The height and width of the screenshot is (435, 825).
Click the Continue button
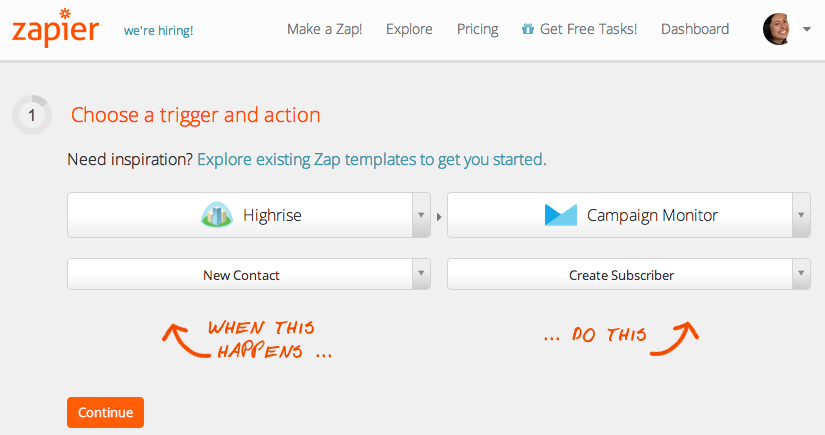point(105,412)
